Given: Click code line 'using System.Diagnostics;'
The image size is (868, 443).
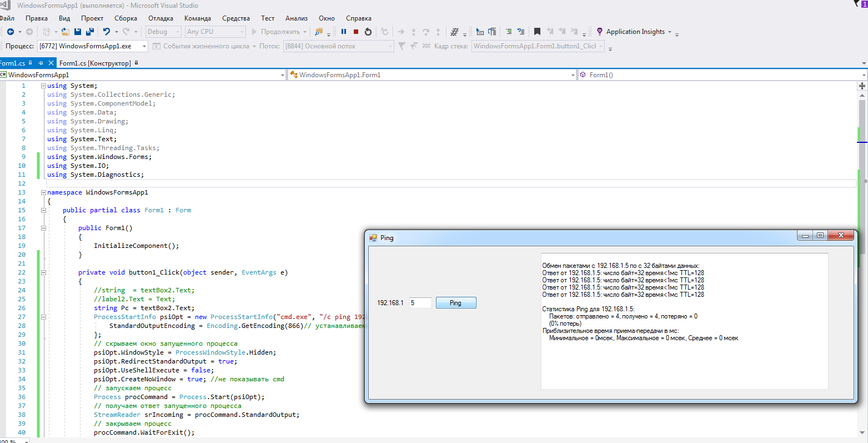Looking at the screenshot, I should pos(96,175).
